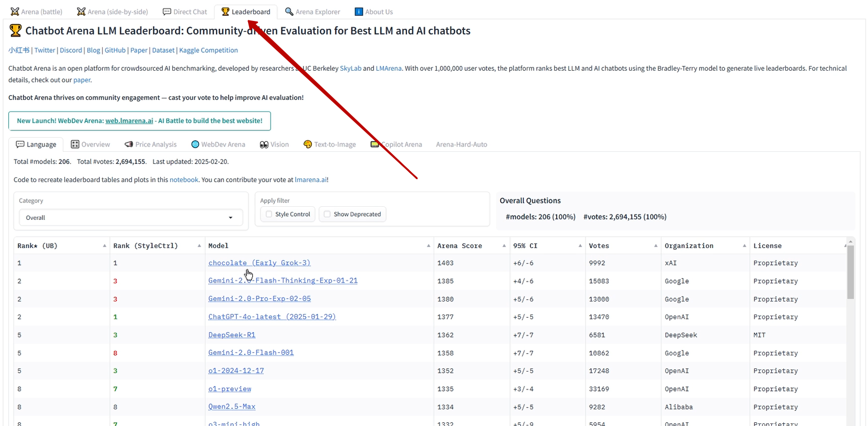Open the Gemini-2.0-Pro-Exp-02-05 model link
The height and width of the screenshot is (426, 868).
pyautogui.click(x=260, y=299)
